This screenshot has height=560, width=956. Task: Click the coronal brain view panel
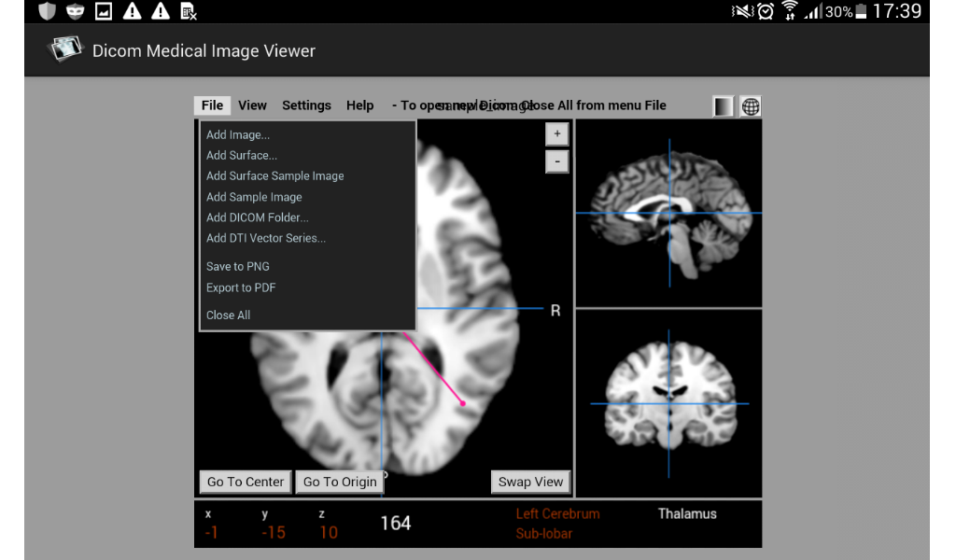pyautogui.click(x=668, y=401)
